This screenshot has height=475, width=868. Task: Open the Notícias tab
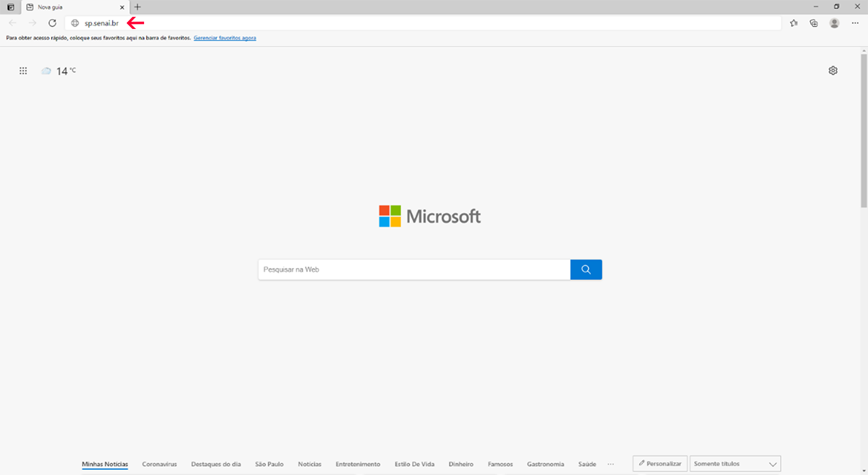[310, 464]
